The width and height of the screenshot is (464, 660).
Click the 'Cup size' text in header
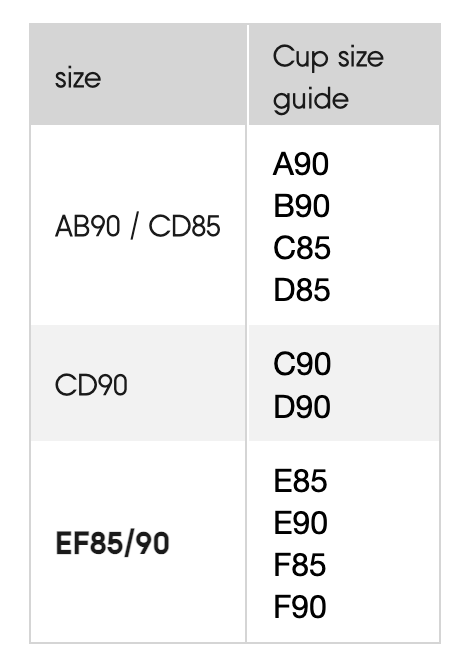[x=328, y=57]
